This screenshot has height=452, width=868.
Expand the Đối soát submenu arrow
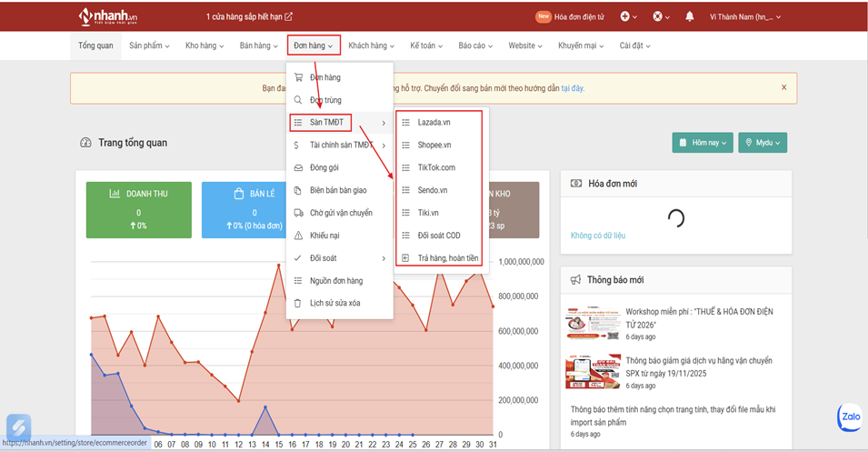coord(384,258)
